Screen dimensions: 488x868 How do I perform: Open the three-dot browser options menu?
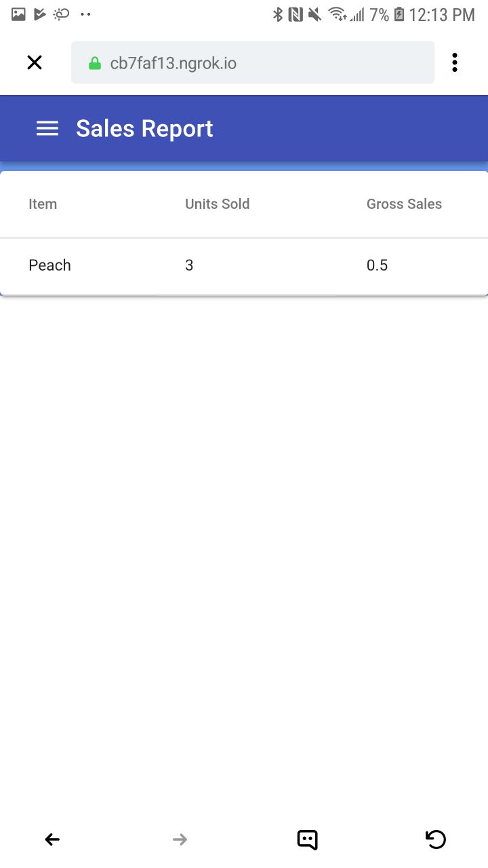tap(454, 62)
